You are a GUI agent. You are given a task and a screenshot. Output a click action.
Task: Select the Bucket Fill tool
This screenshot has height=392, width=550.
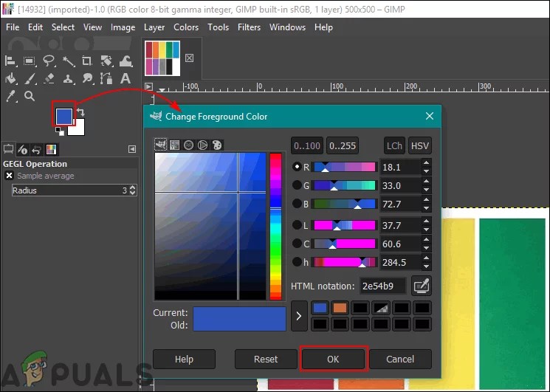coord(10,78)
